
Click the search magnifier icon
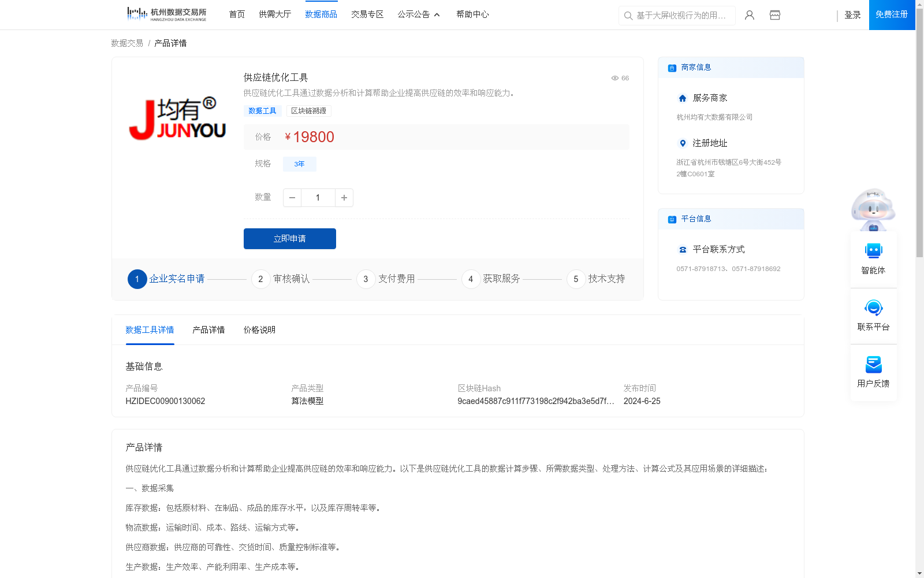click(x=628, y=16)
